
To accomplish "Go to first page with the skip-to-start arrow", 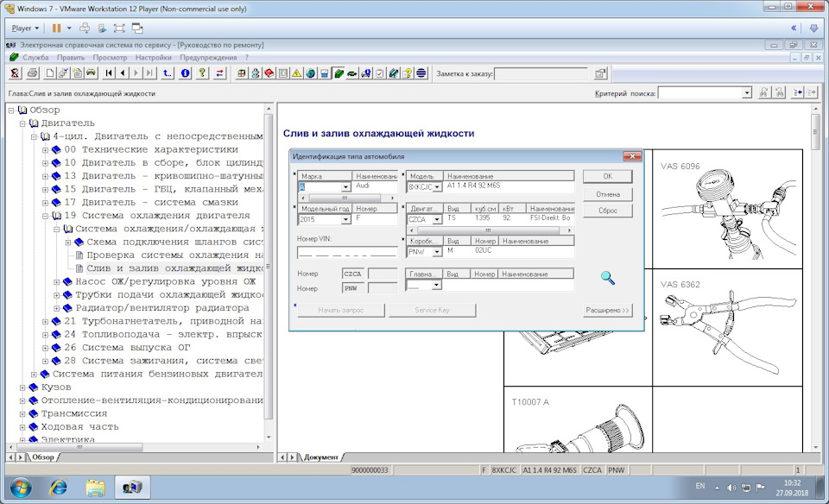I will (x=109, y=73).
